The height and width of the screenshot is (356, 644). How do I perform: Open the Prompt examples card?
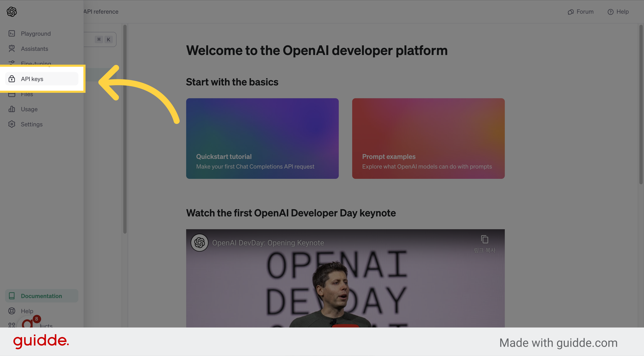pyautogui.click(x=428, y=139)
